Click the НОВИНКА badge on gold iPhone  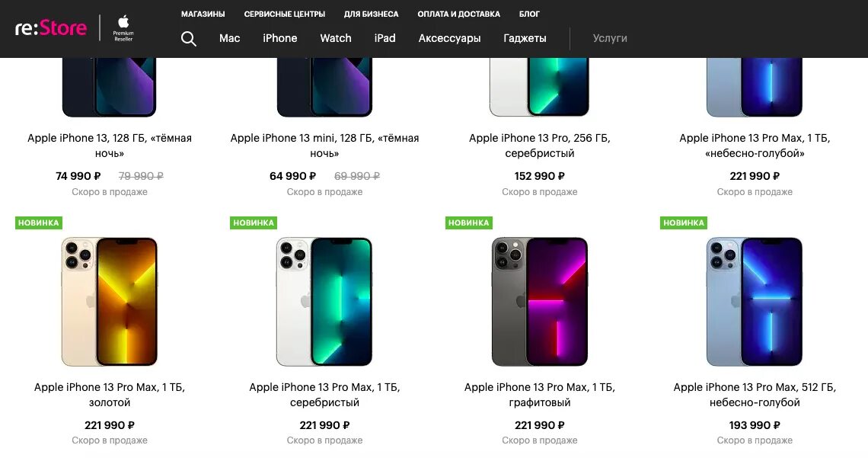(x=38, y=223)
